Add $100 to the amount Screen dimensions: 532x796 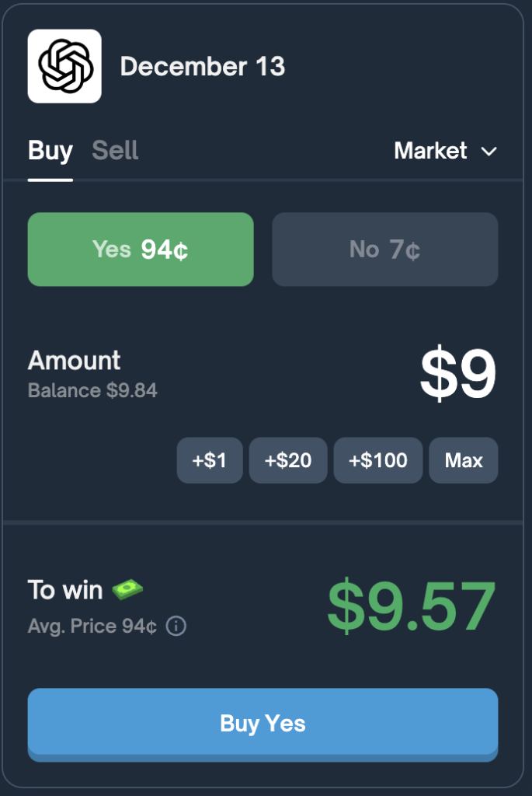coord(377,460)
